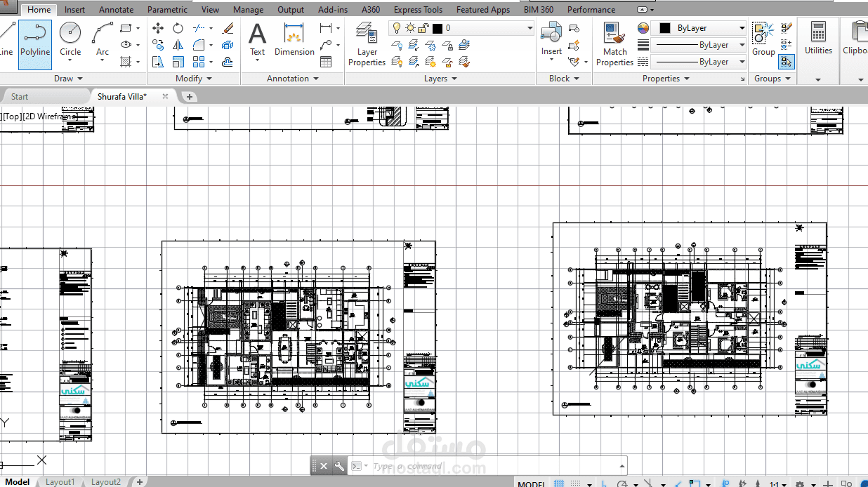Turn off the layer light bulb

[397, 28]
